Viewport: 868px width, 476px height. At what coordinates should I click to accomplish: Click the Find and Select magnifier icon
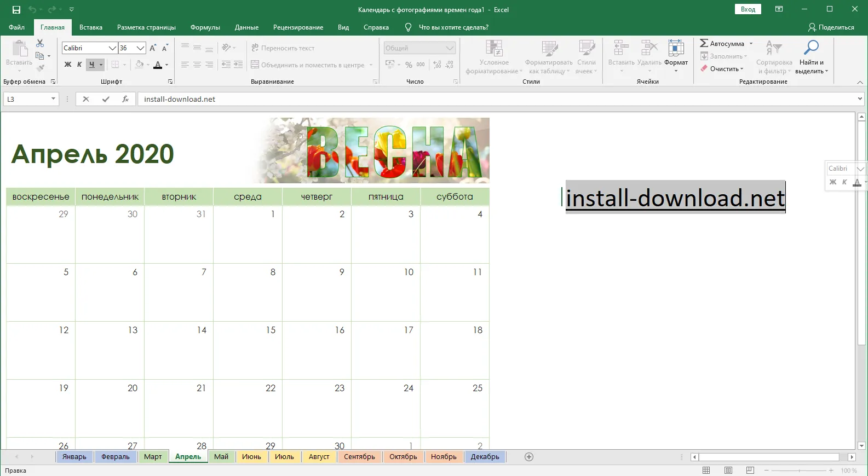810,48
